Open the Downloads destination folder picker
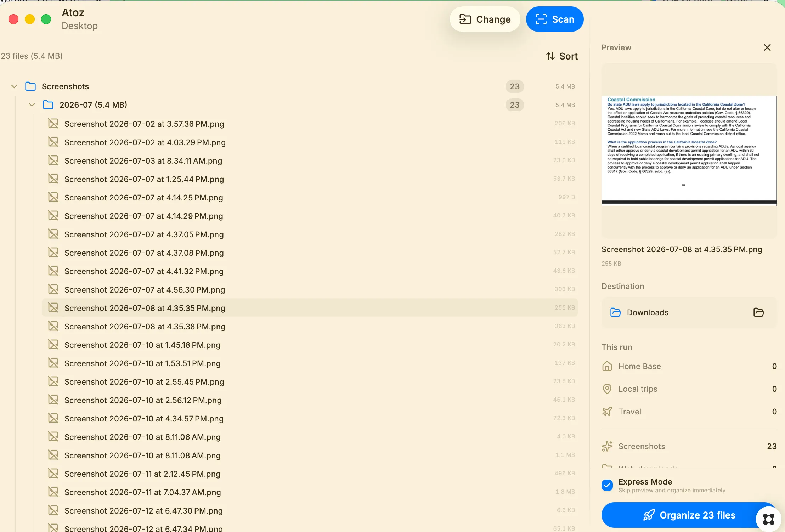Viewport: 785px width, 532px height. point(758,312)
